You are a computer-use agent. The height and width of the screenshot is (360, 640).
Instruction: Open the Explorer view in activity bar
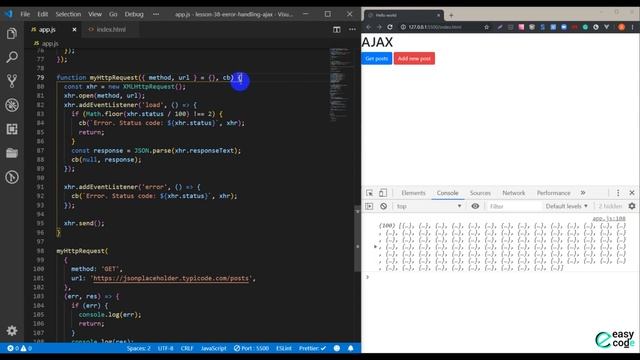pos(12,33)
